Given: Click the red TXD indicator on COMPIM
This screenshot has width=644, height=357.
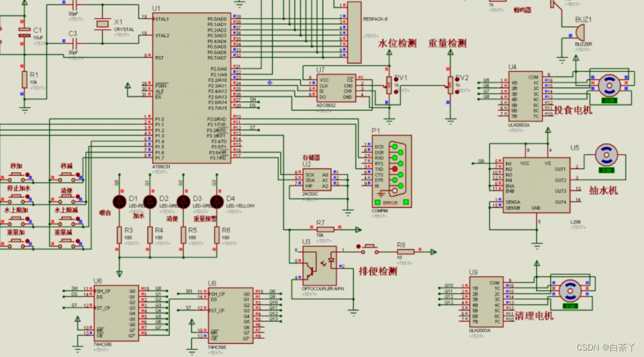Looking at the screenshot, I should (x=395, y=169).
